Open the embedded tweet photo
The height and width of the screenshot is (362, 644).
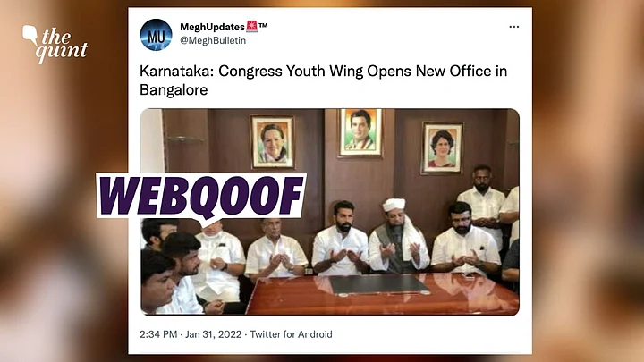(x=330, y=212)
